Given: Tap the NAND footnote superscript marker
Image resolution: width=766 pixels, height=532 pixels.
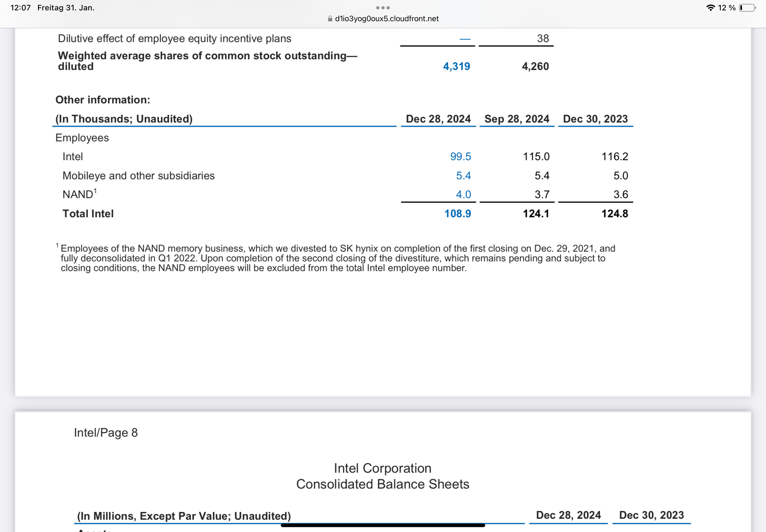Looking at the screenshot, I should 95,191.
